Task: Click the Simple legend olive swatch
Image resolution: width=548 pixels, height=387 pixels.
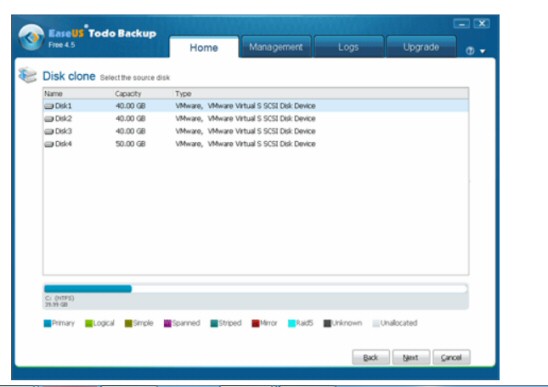Action: (128, 323)
